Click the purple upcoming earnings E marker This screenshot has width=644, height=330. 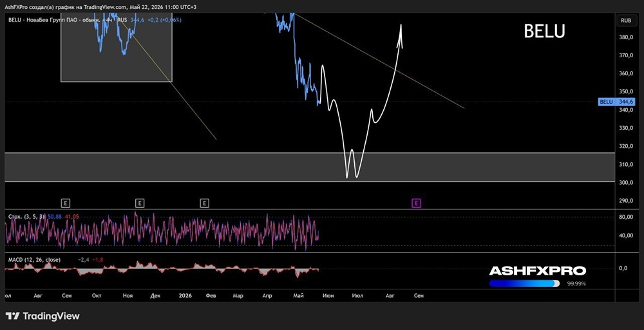417,203
